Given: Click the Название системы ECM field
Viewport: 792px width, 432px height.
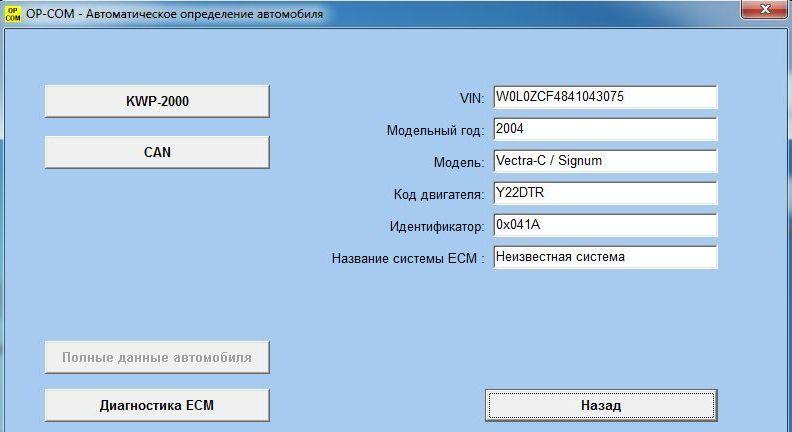Looking at the screenshot, I should click(605, 257).
